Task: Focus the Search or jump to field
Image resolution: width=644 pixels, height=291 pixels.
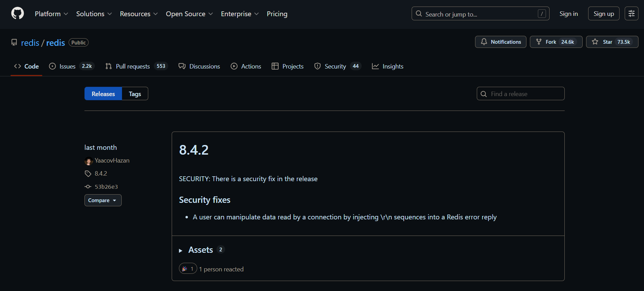Action: point(480,14)
